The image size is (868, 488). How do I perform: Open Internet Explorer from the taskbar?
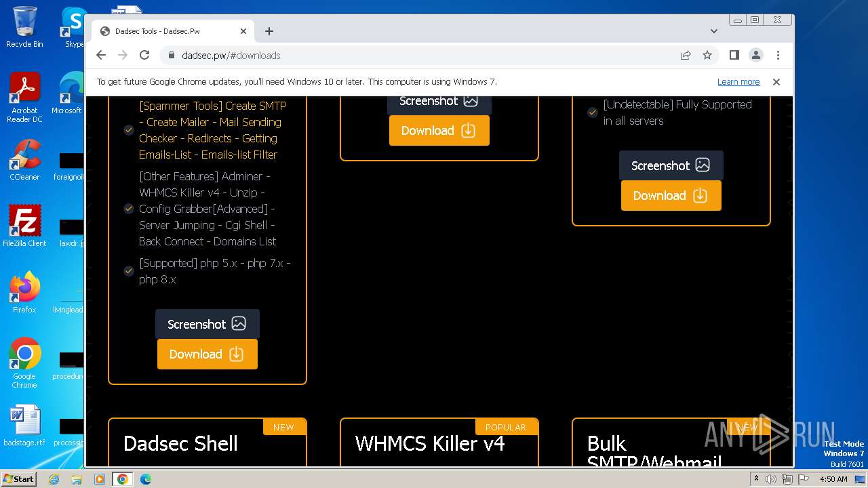[54, 479]
